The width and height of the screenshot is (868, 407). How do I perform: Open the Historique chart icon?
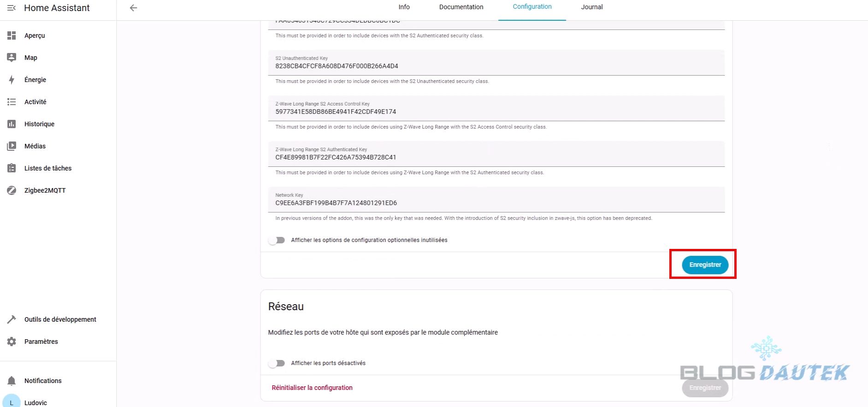(x=12, y=124)
